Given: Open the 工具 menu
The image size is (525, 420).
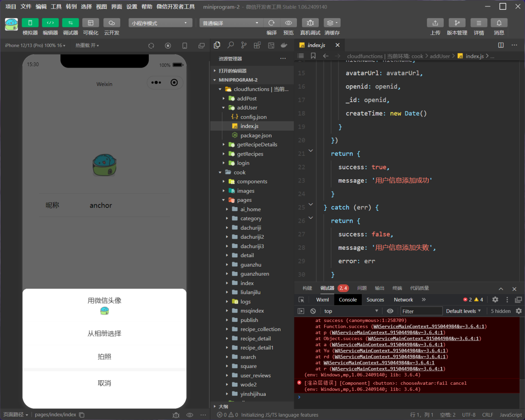Looking at the screenshot, I should (56, 7).
